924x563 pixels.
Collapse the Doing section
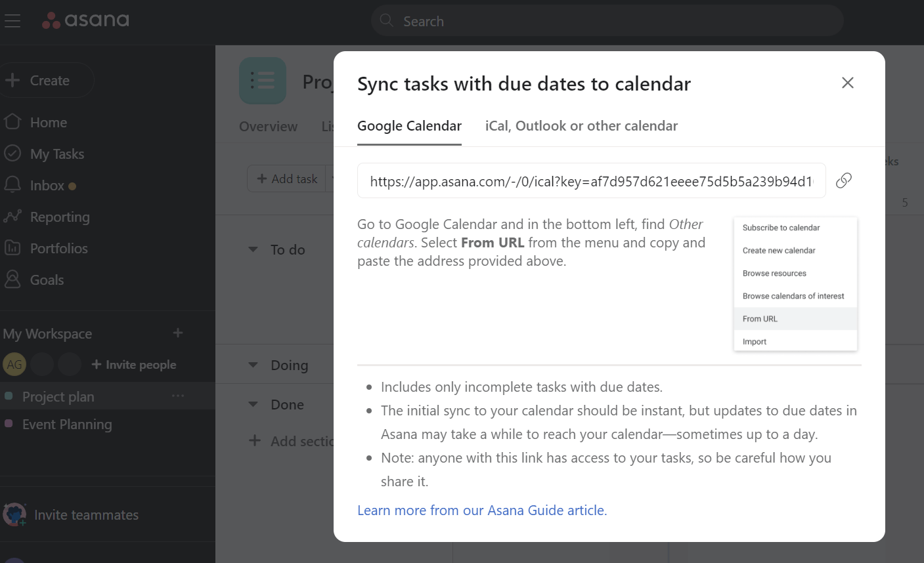pyautogui.click(x=253, y=365)
